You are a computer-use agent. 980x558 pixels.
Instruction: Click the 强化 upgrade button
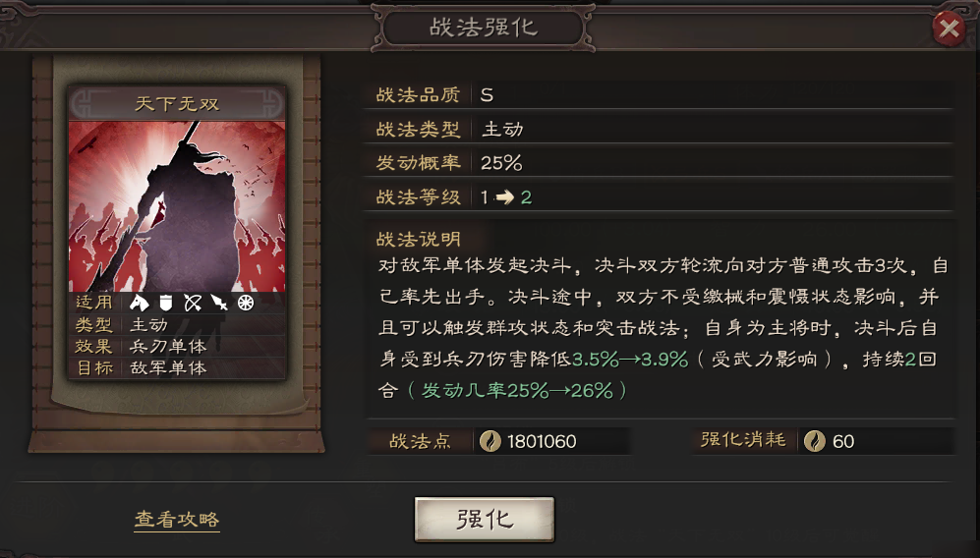(485, 520)
